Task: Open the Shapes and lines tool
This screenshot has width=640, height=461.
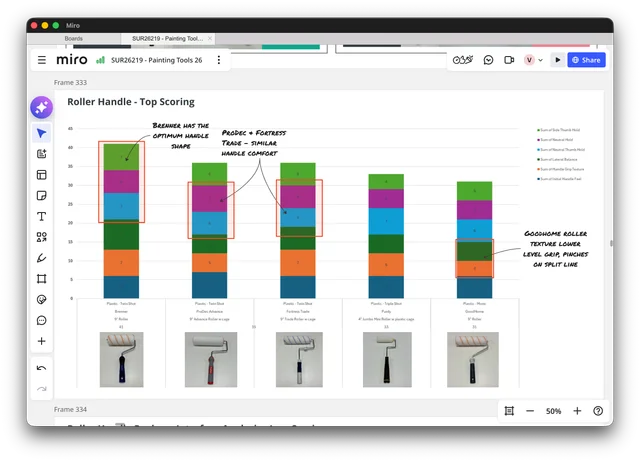Action: pyautogui.click(x=42, y=237)
